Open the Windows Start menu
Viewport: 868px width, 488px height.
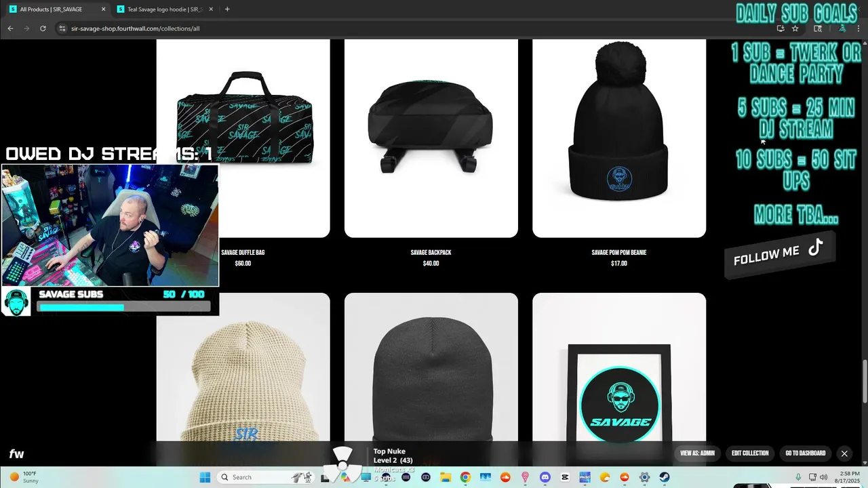pos(205,477)
